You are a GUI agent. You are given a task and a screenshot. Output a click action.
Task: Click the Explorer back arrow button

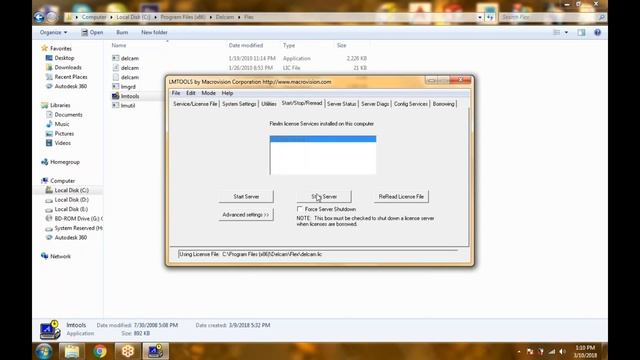(x=39, y=17)
